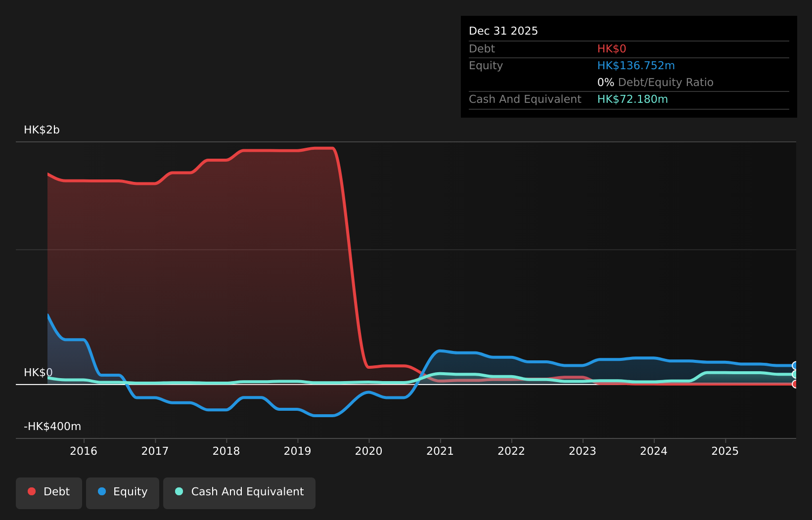Viewport: 812px width, 520px height.
Task: Click the 2016 x-axis label
Action: point(84,451)
